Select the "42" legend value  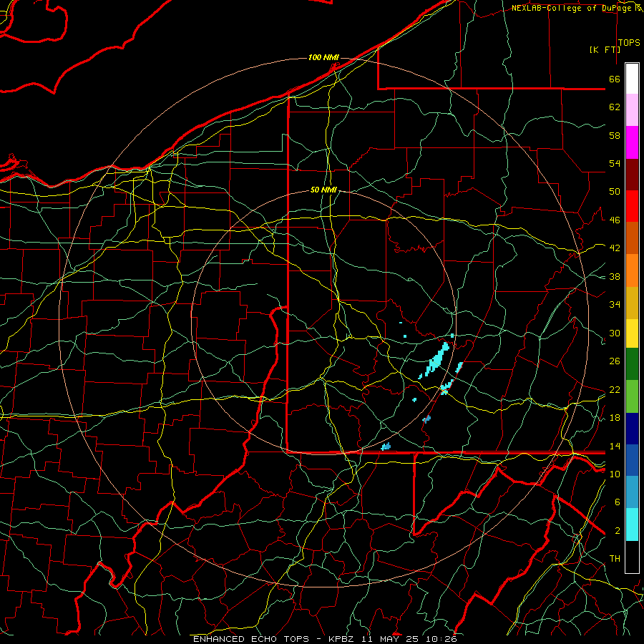pyautogui.click(x=615, y=248)
